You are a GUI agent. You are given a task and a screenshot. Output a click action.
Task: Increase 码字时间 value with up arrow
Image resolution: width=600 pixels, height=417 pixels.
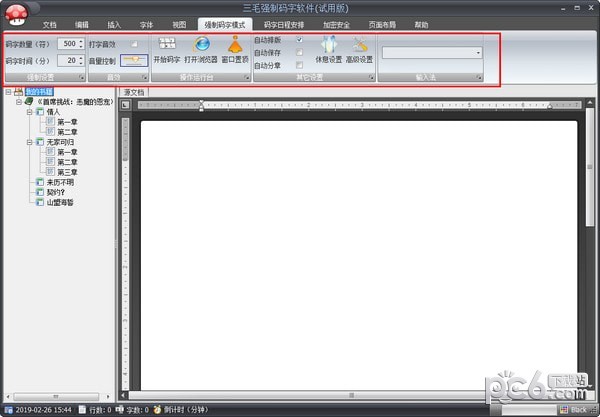point(81,58)
